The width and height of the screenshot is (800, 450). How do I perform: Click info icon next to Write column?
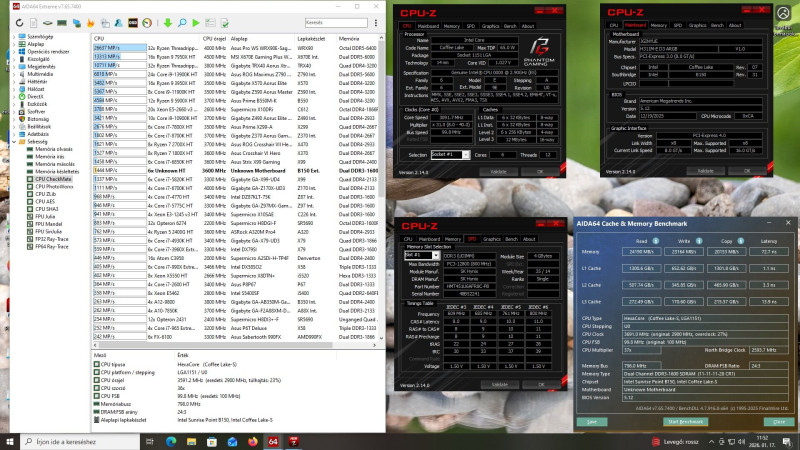(x=699, y=241)
